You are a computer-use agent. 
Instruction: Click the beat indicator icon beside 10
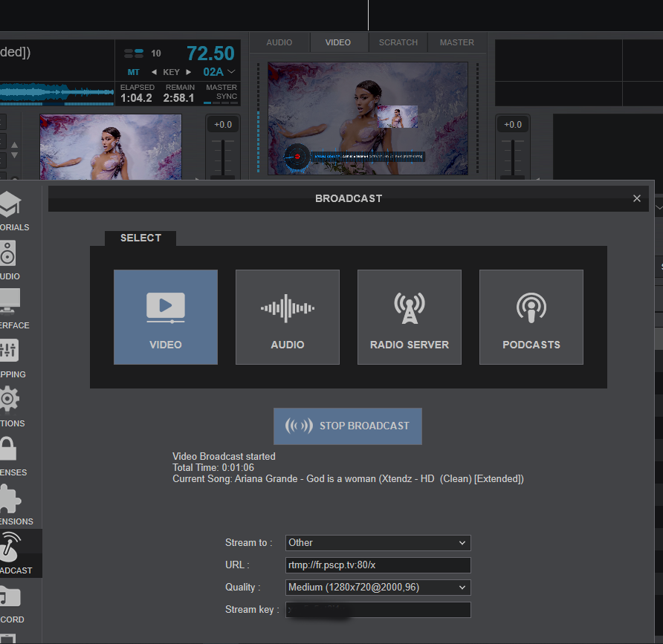pos(134,53)
